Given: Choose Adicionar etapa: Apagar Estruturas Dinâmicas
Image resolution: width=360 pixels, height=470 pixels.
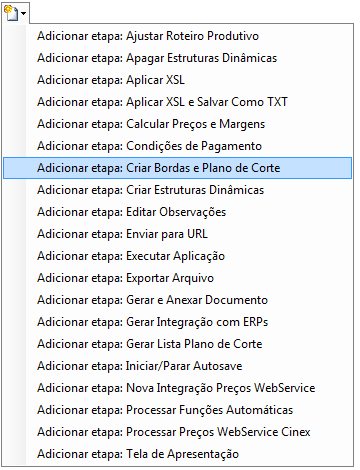Looking at the screenshot, I should pyautogui.click(x=177, y=58).
